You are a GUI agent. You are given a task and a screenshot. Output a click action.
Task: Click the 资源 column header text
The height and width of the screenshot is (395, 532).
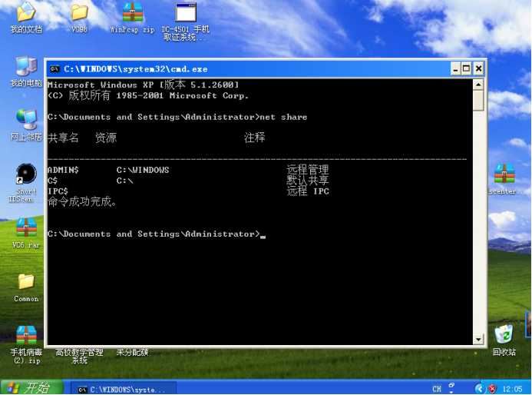tap(106, 138)
